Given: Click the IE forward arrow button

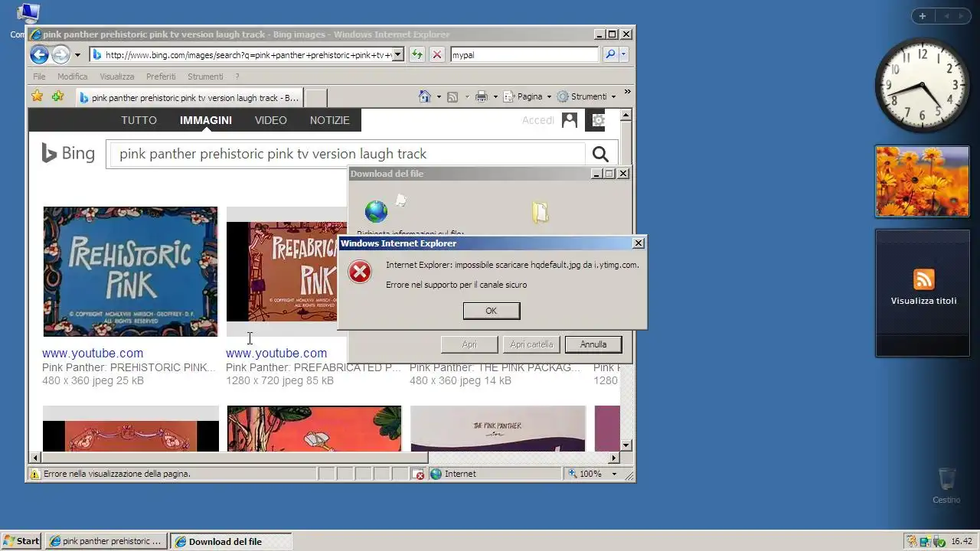Looking at the screenshot, I should tap(60, 54).
